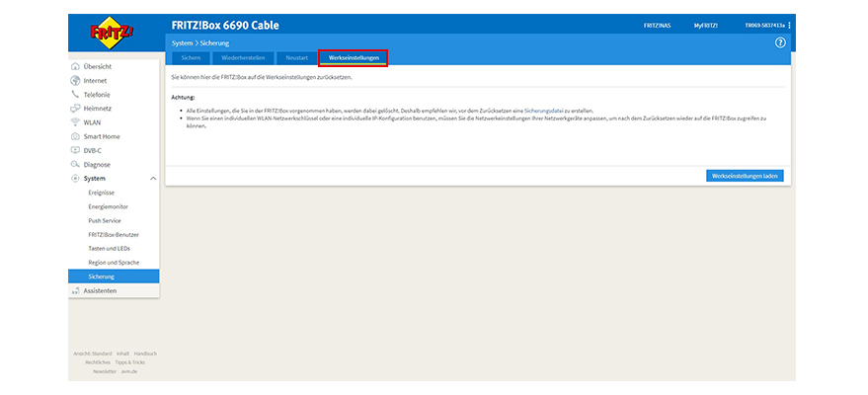This screenshot has width=868, height=395.
Task: Click the Übersicht home icon
Action: (x=76, y=66)
